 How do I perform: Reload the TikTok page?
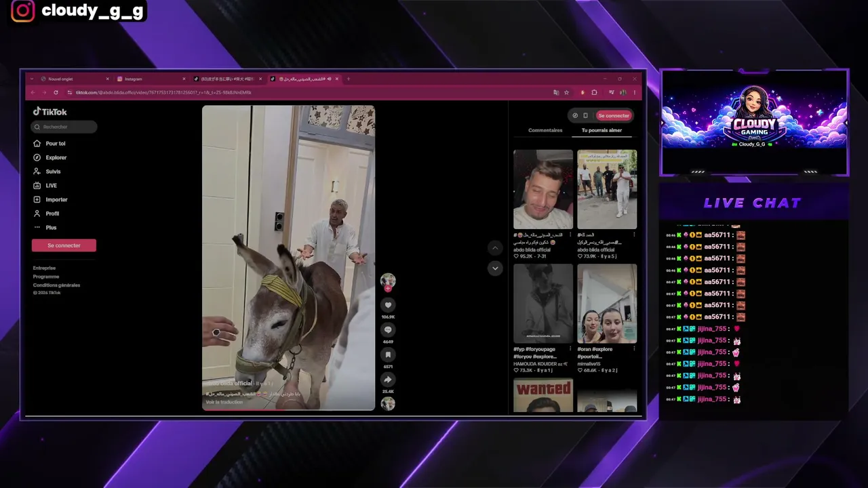[x=56, y=92]
